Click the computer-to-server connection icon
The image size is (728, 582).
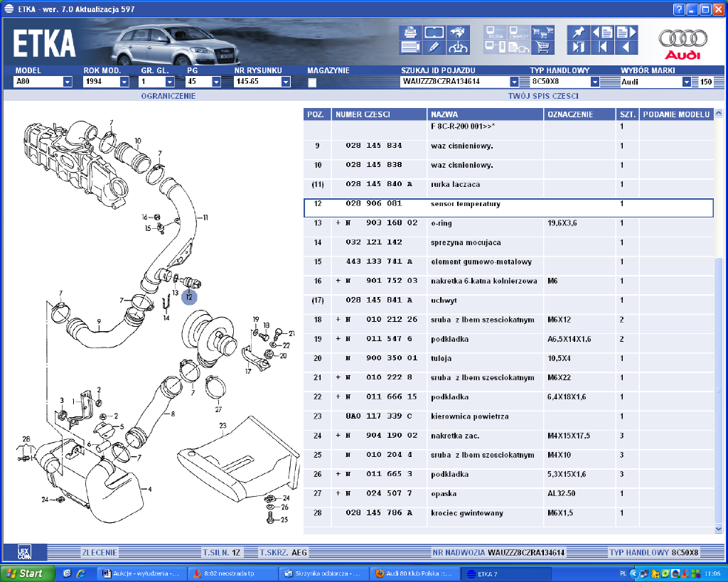[495, 47]
